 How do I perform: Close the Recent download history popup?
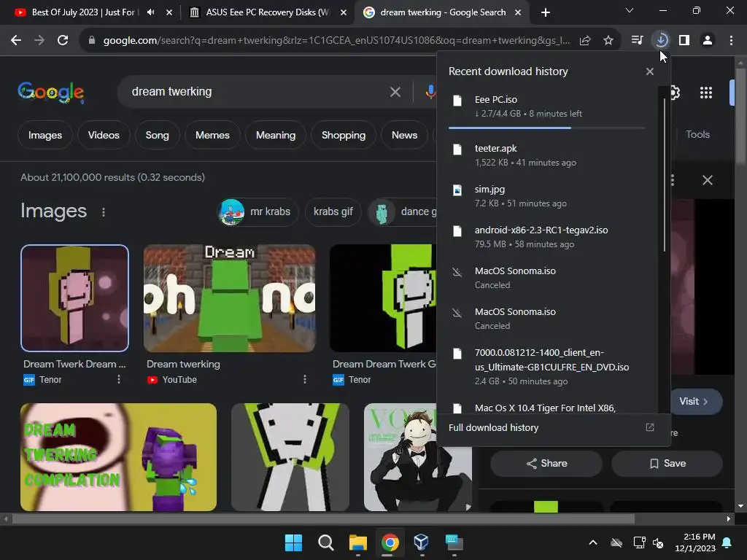click(x=650, y=71)
